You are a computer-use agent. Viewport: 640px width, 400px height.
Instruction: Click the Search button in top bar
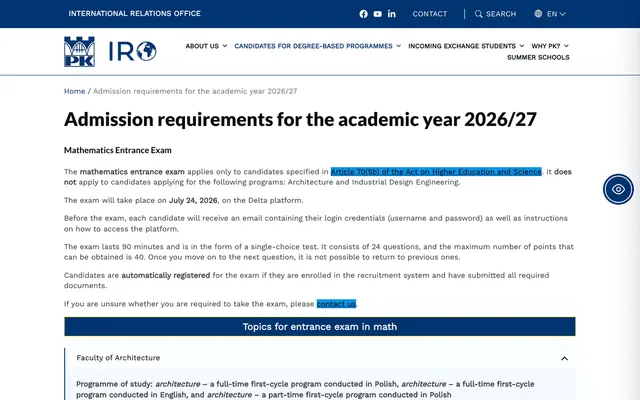(x=496, y=14)
